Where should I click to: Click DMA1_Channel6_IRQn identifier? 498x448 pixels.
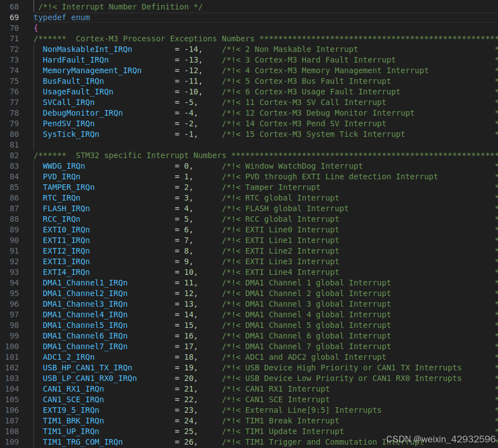[x=85, y=336]
